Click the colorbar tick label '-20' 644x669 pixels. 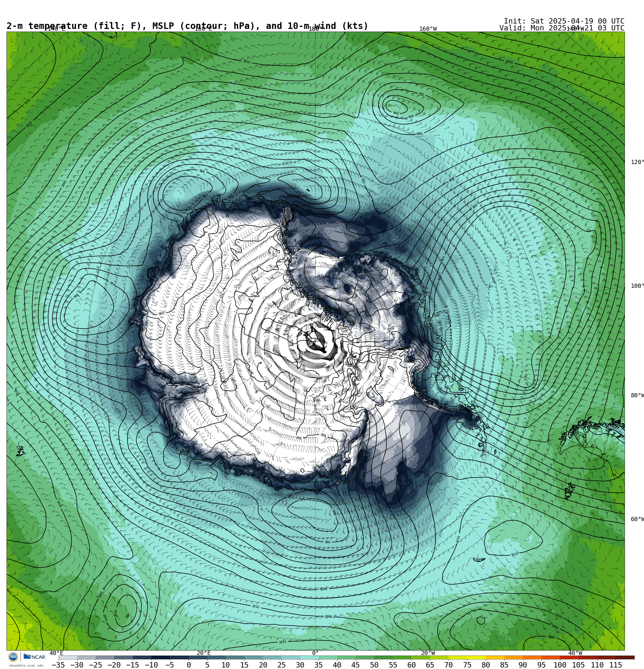tap(114, 665)
